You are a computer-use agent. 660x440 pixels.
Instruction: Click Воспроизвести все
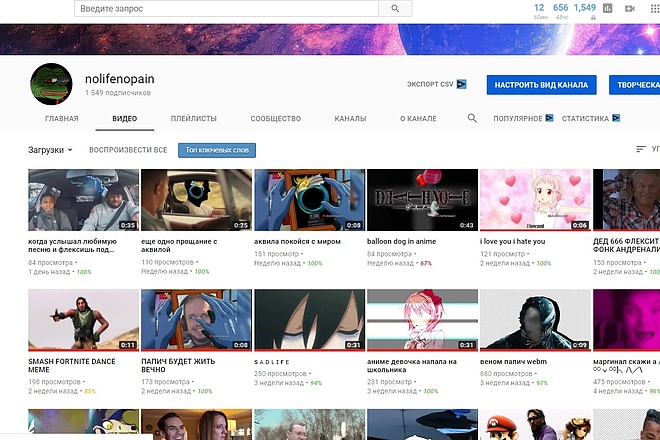(128, 150)
